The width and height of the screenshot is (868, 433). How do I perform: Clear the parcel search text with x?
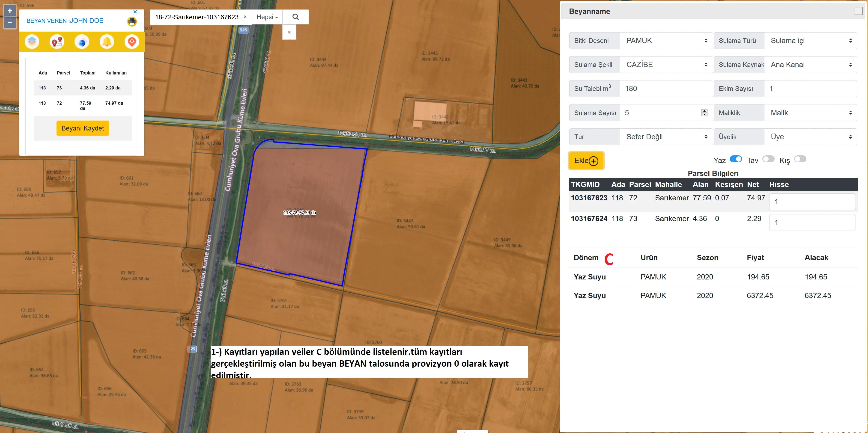click(x=245, y=17)
